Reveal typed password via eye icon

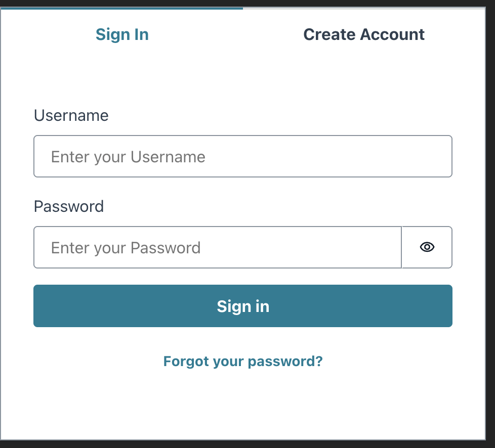coord(427,247)
